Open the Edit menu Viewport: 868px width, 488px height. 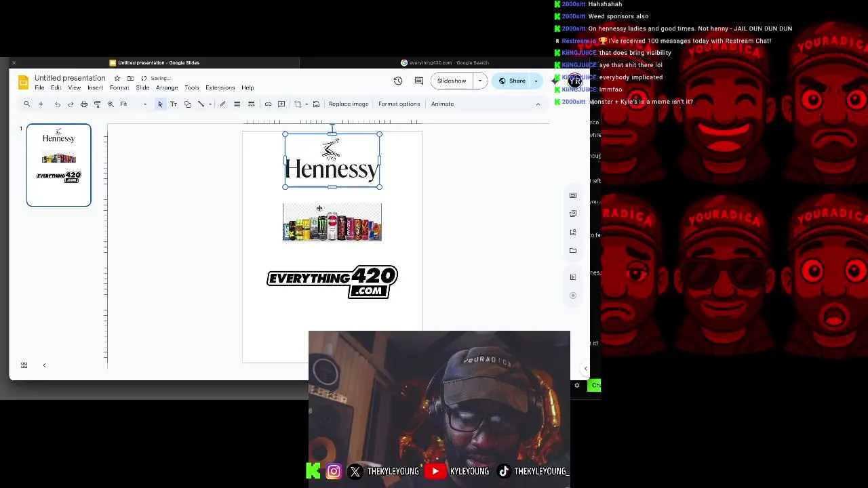coord(56,87)
